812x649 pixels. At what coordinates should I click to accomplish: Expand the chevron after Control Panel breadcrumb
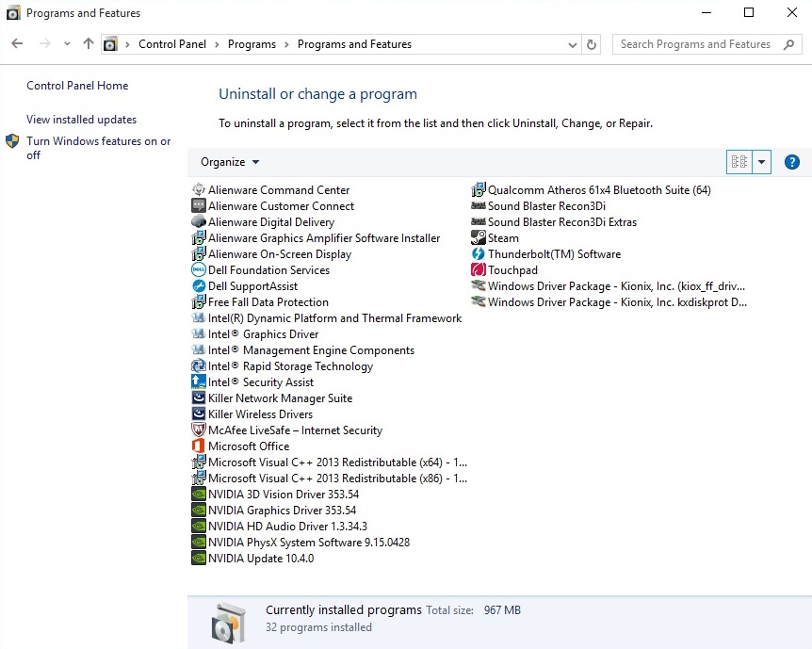tap(217, 44)
